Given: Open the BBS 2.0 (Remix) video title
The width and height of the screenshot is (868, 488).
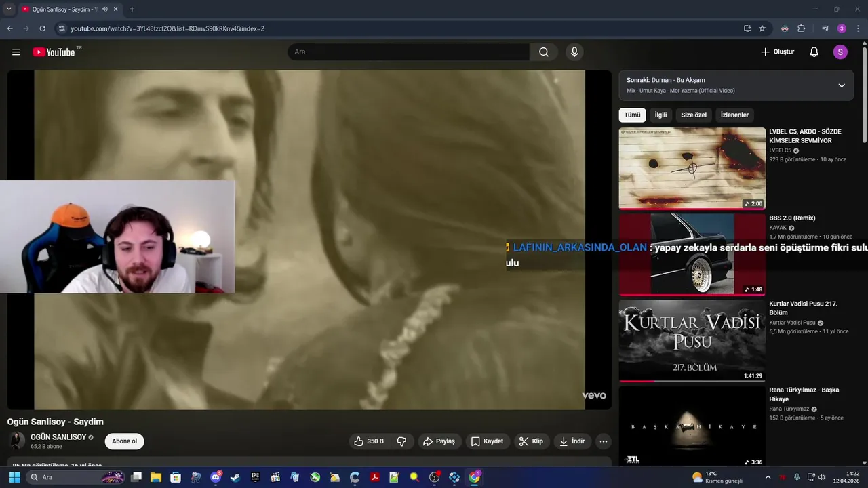Looking at the screenshot, I should coord(792,218).
